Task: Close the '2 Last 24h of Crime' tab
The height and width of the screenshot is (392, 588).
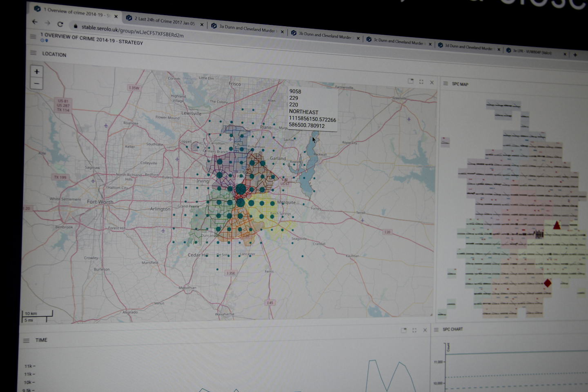Action: pos(202,24)
